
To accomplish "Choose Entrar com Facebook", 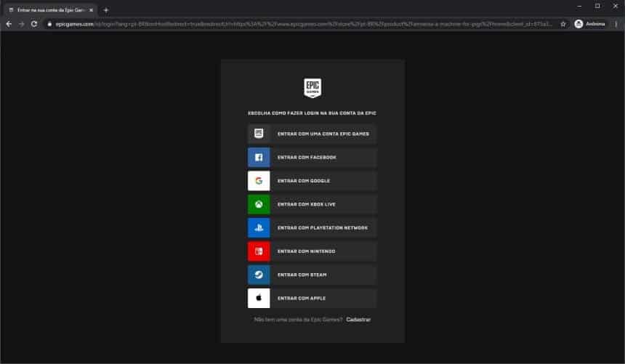I will pyautogui.click(x=312, y=157).
